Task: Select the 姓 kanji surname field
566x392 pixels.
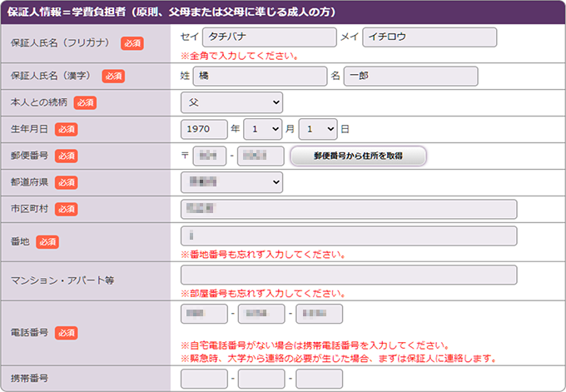Action: pos(260,76)
